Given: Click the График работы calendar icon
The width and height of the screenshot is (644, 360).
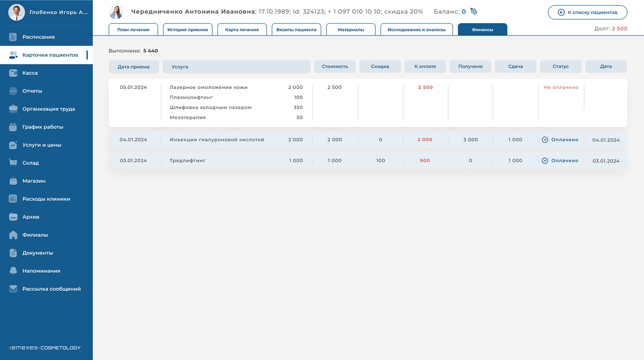Looking at the screenshot, I should [x=13, y=127].
